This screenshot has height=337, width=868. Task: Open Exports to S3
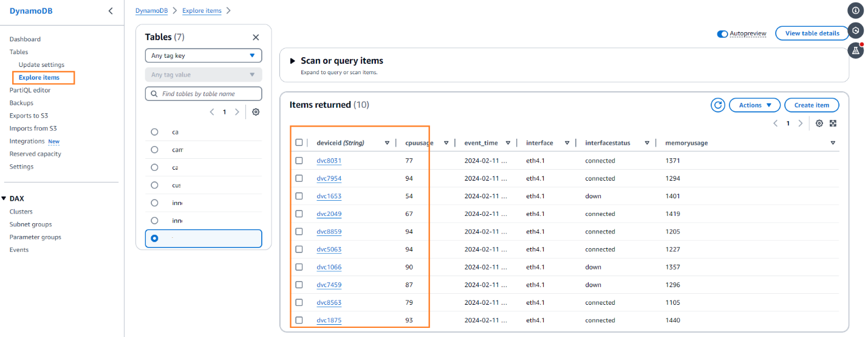29,116
